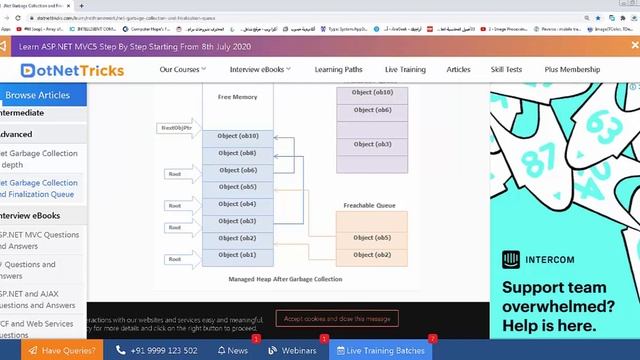The width and height of the screenshot is (640, 360).
Task: Open the INTELLIGENT COM bookmark
Action: click(93, 29)
